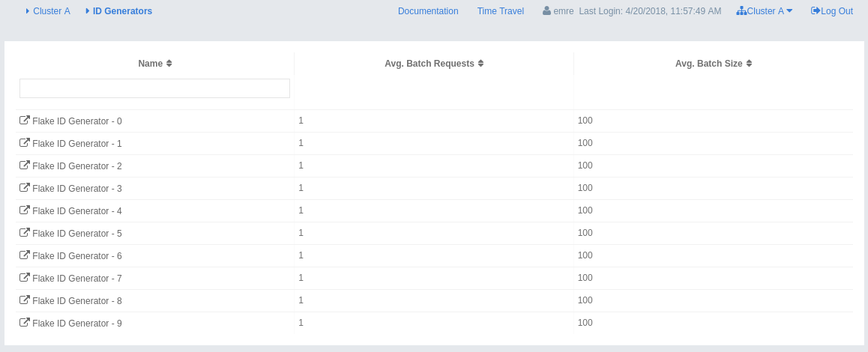Click open icon beside Flake ID Generator - 2
Image resolution: width=868 pixels, height=352 pixels.
pos(25,166)
